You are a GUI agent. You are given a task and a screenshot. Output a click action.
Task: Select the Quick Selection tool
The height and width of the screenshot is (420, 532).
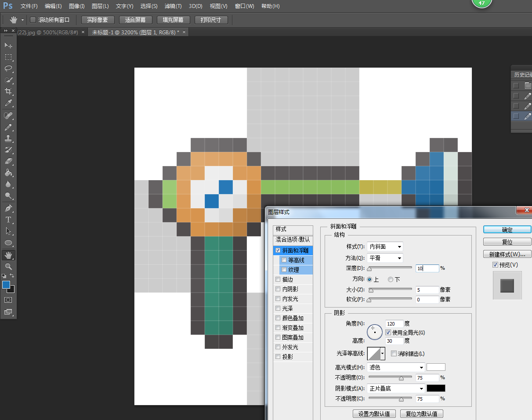pos(8,80)
